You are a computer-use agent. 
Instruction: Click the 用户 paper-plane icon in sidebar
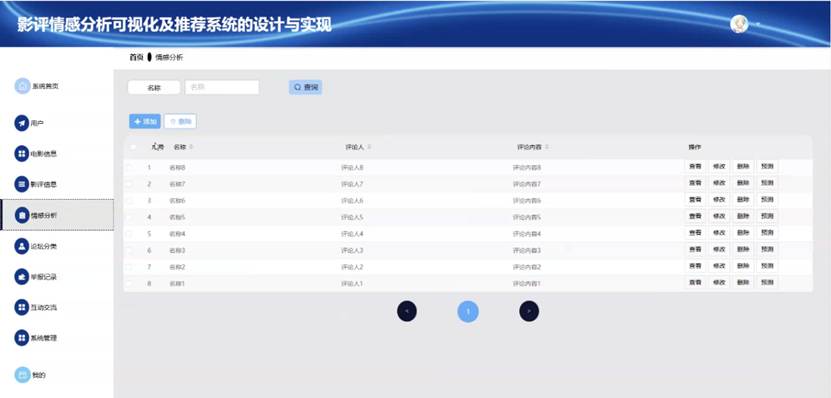22,123
